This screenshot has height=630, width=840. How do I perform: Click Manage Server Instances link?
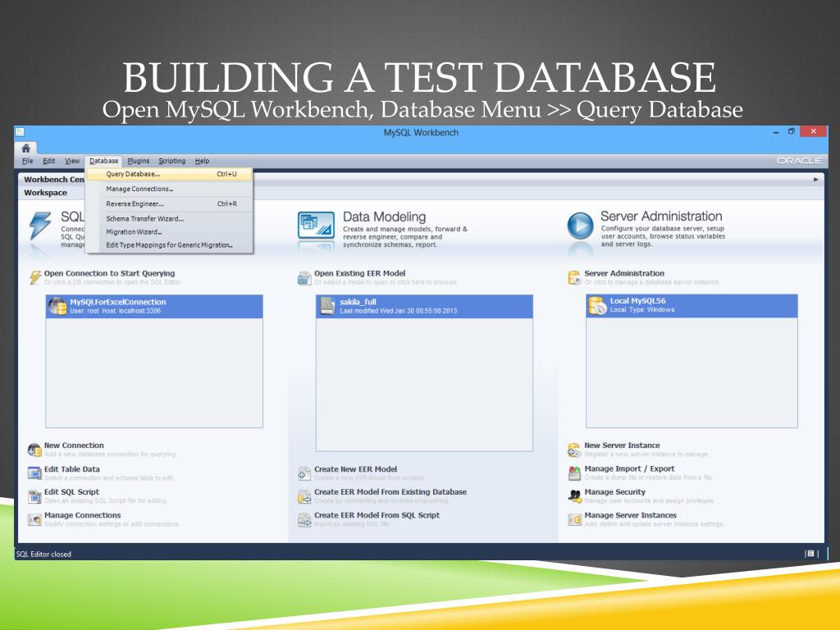pos(631,515)
